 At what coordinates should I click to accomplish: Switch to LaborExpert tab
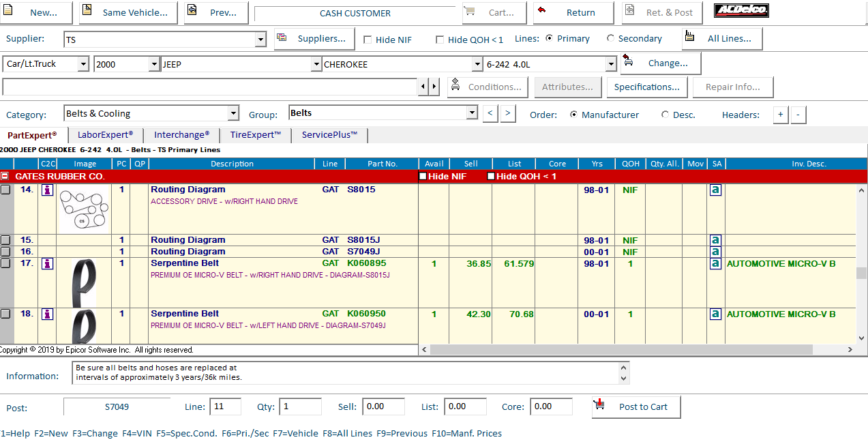coord(105,135)
